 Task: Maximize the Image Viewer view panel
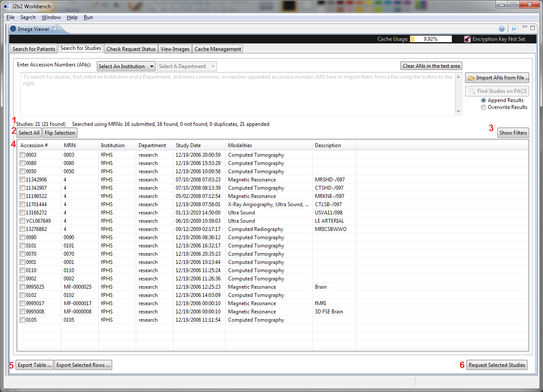533,28
